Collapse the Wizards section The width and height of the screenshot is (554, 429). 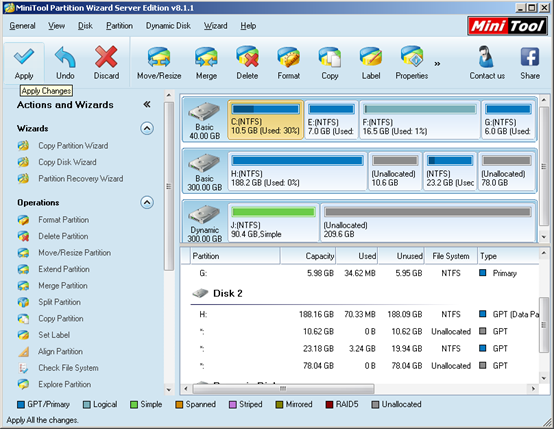147,128
